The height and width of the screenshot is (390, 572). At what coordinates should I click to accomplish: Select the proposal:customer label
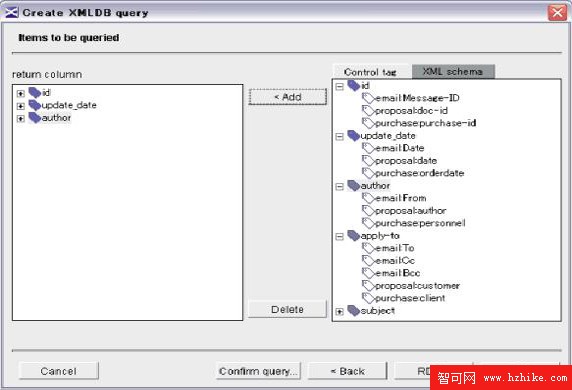(417, 286)
